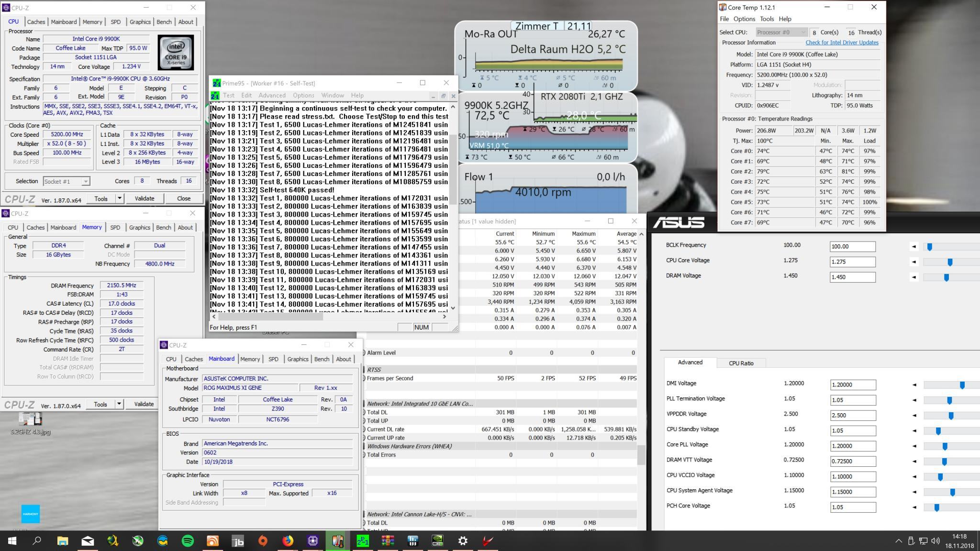Click the Validate button in top CPU-Z window
The image size is (980, 551).
(145, 198)
